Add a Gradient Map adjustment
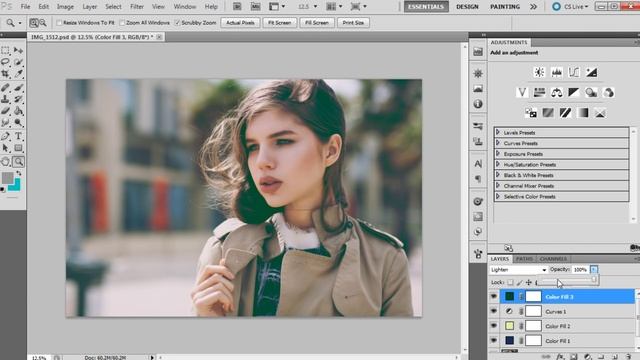 click(x=582, y=113)
